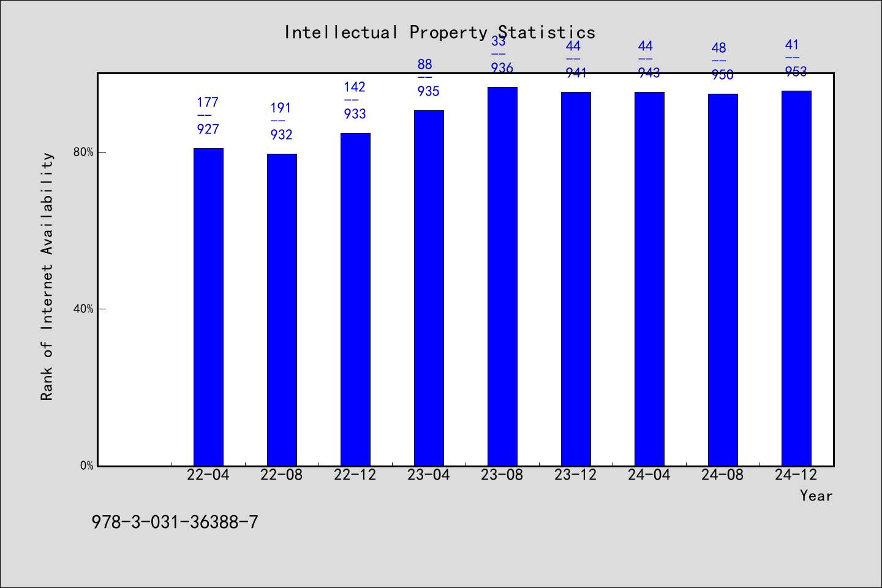Select the 22-12 bar

(x=355, y=300)
